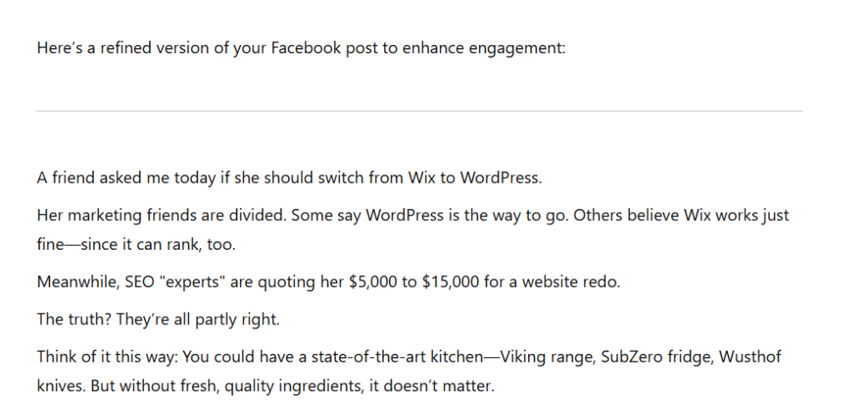This screenshot has width=868, height=403.
Task: Click the text "fine—since it can rank, too."
Action: [136, 245]
